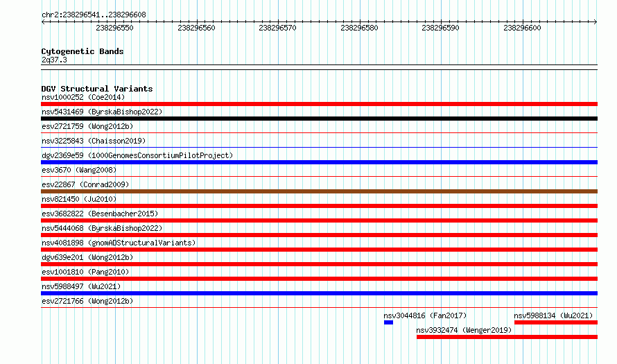Screen dimensions: 617x364
Task: Select the red dgv639e201 variant bar
Action: click(319, 264)
